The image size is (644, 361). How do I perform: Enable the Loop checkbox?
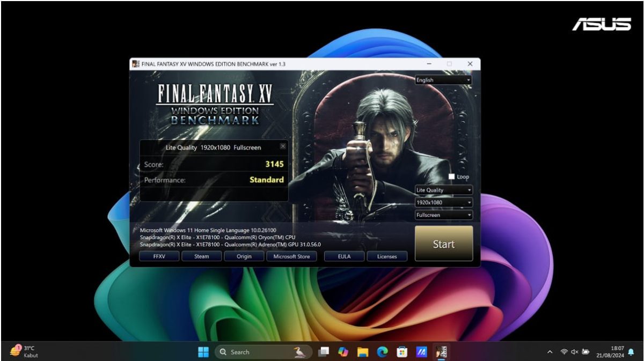pyautogui.click(x=452, y=176)
